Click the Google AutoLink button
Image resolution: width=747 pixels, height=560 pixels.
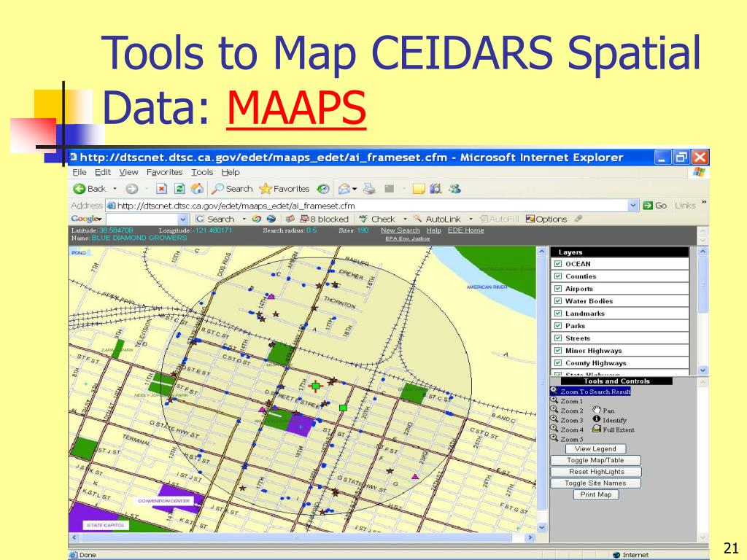tap(438, 219)
